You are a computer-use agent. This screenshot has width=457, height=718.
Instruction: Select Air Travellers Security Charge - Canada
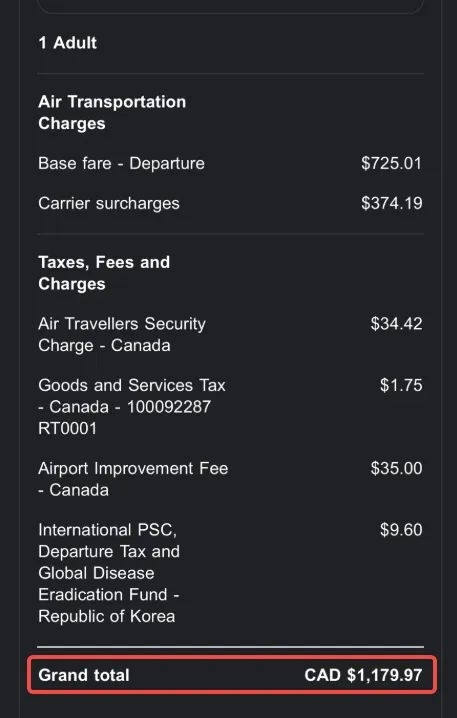tap(122, 334)
